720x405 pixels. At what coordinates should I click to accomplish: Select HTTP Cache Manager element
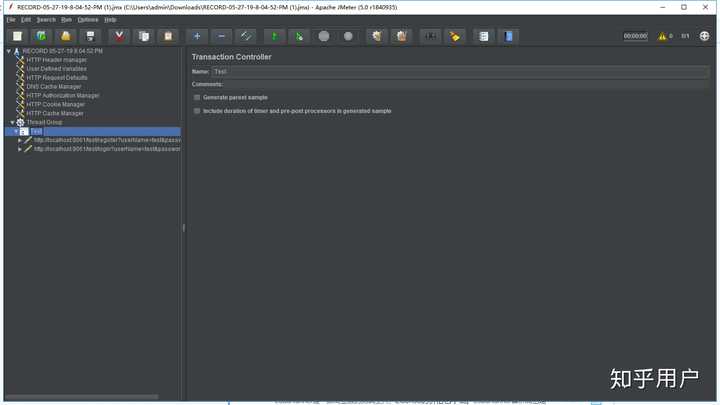(55, 113)
